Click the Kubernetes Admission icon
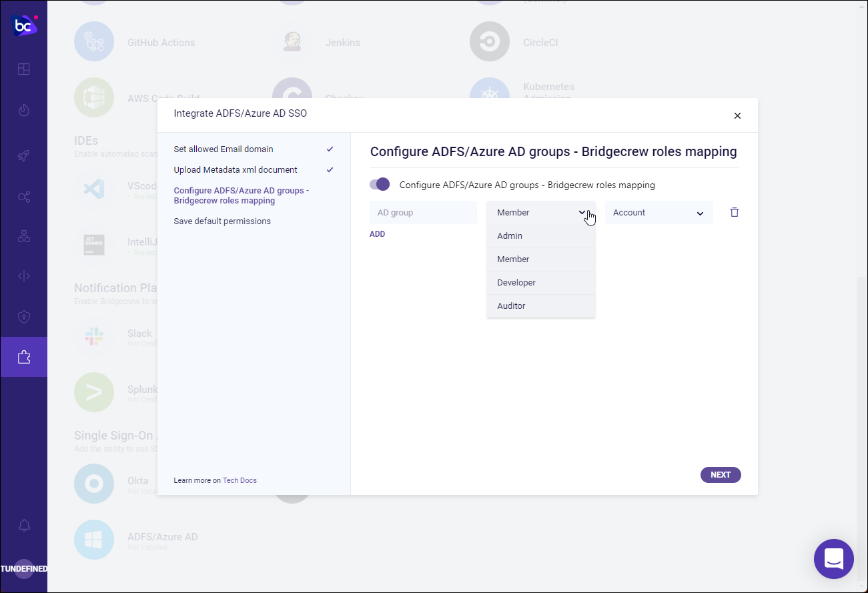The height and width of the screenshot is (593, 868). [x=489, y=89]
